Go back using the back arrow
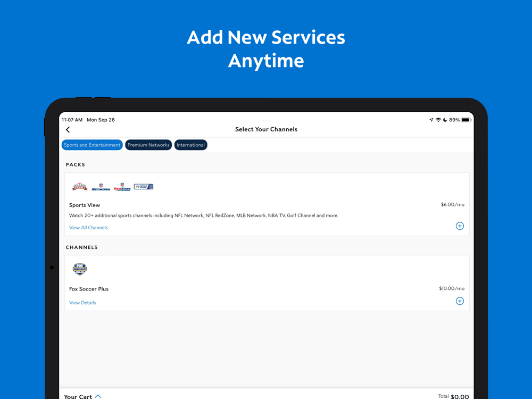 68,130
